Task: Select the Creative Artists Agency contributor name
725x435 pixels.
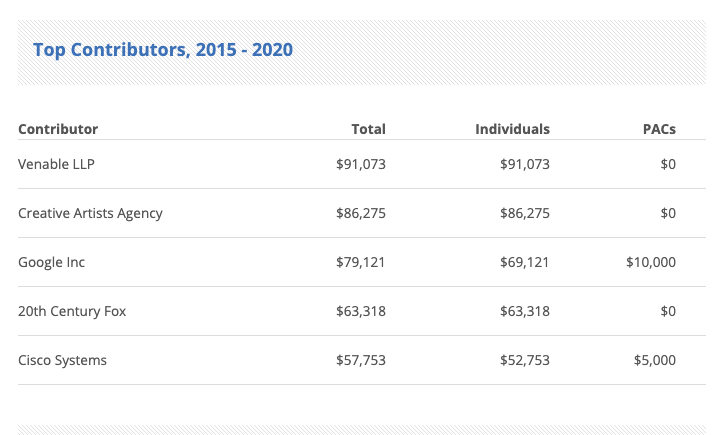Action: pos(90,213)
